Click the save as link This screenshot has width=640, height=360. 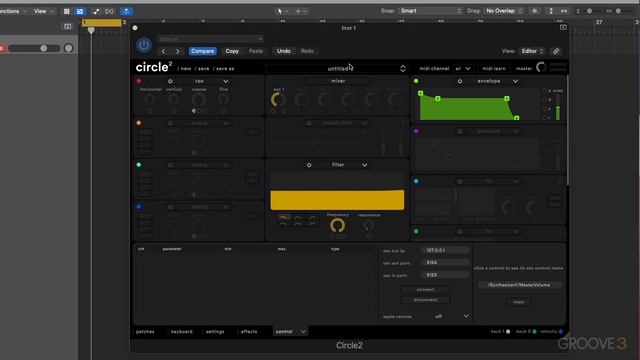(224, 69)
